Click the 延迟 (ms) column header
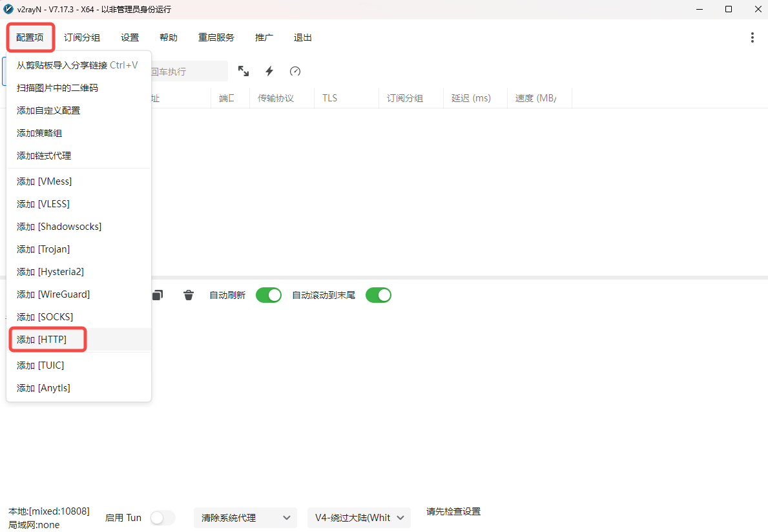 (x=475, y=98)
